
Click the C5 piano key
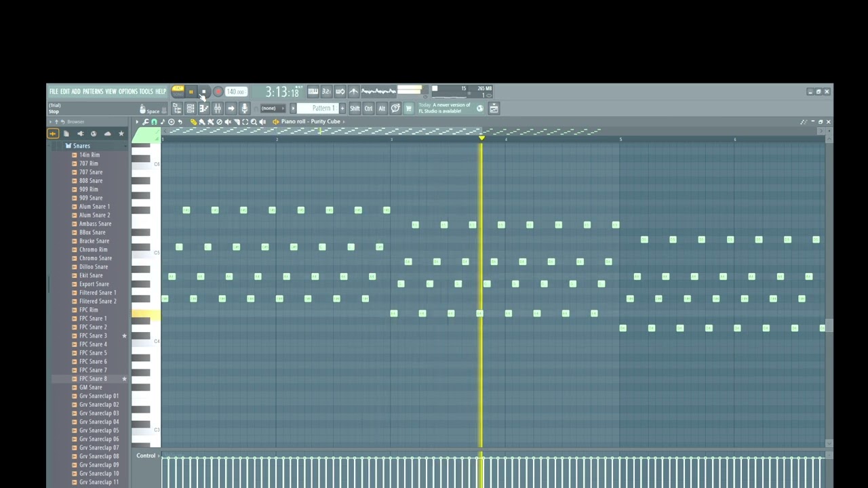[146, 253]
